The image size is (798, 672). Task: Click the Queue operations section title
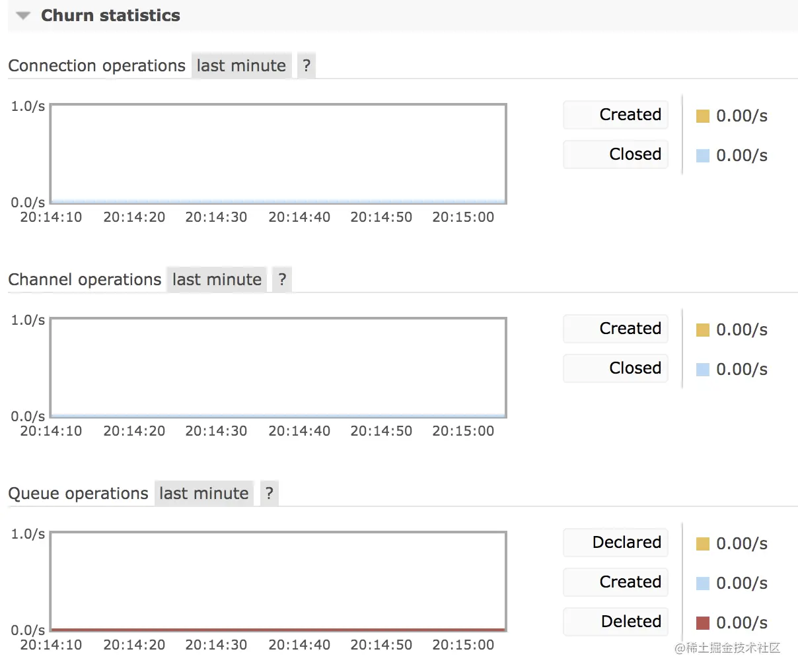[78, 494]
